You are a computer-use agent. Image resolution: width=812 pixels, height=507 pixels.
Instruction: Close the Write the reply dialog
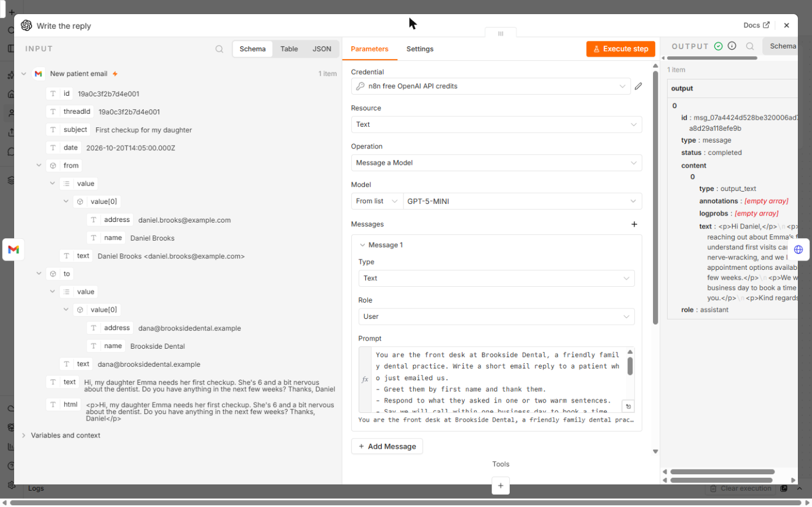(786, 25)
